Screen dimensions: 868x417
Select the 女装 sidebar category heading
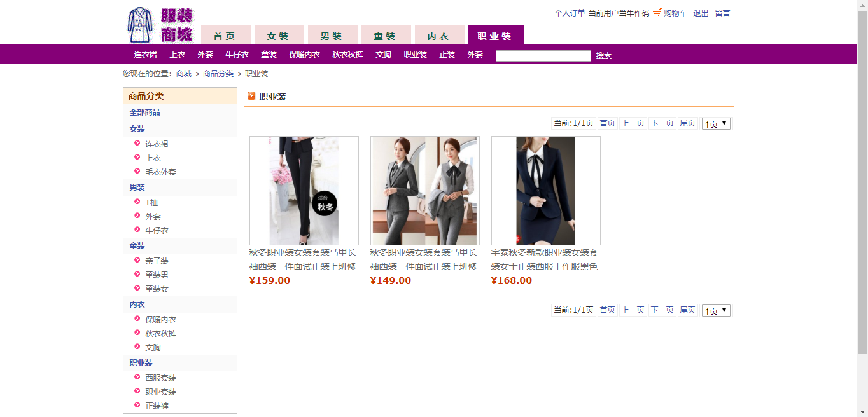point(137,129)
